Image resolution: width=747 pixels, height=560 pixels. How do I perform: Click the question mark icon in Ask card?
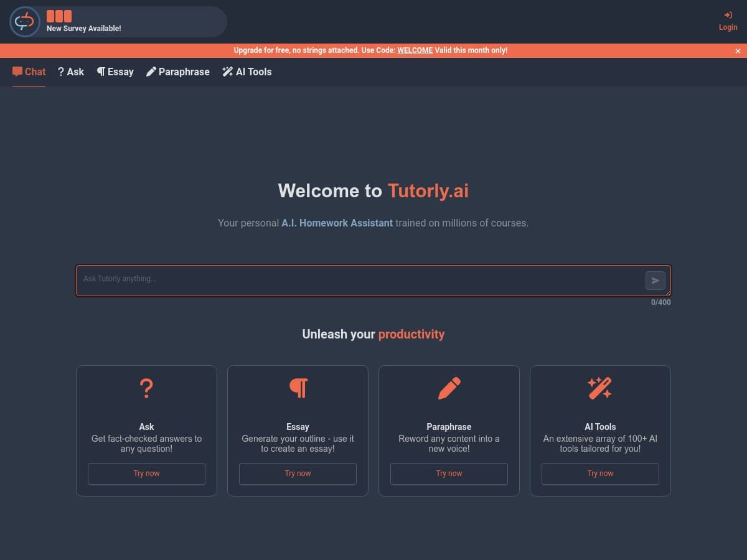point(146,388)
